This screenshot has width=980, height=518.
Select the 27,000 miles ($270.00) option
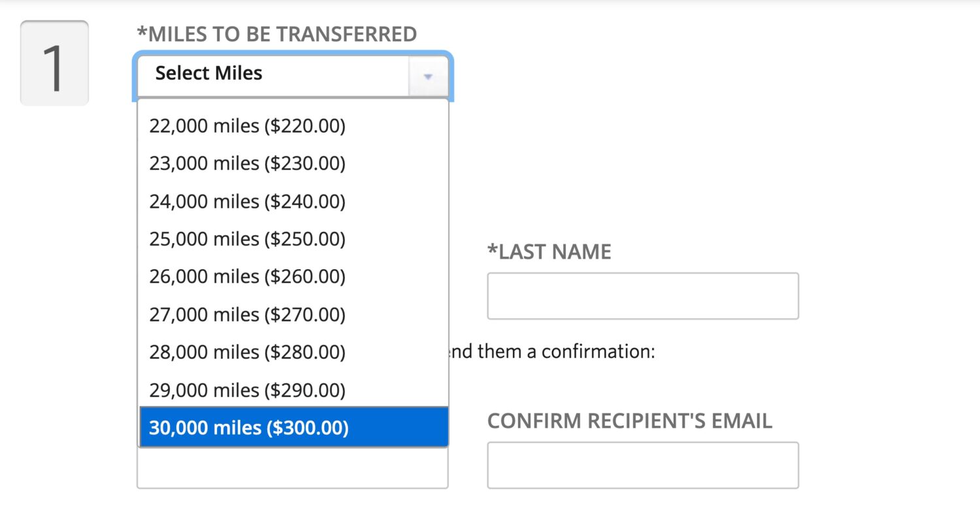247,314
